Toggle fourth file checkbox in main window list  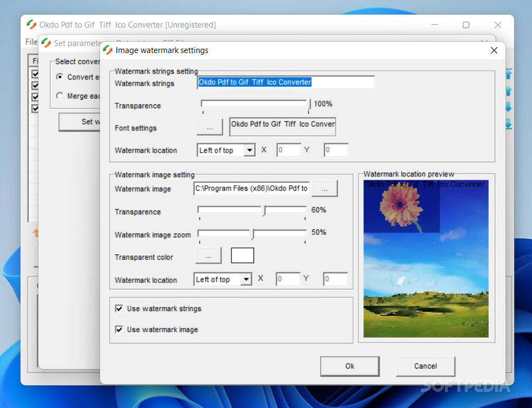pyautogui.click(x=35, y=108)
